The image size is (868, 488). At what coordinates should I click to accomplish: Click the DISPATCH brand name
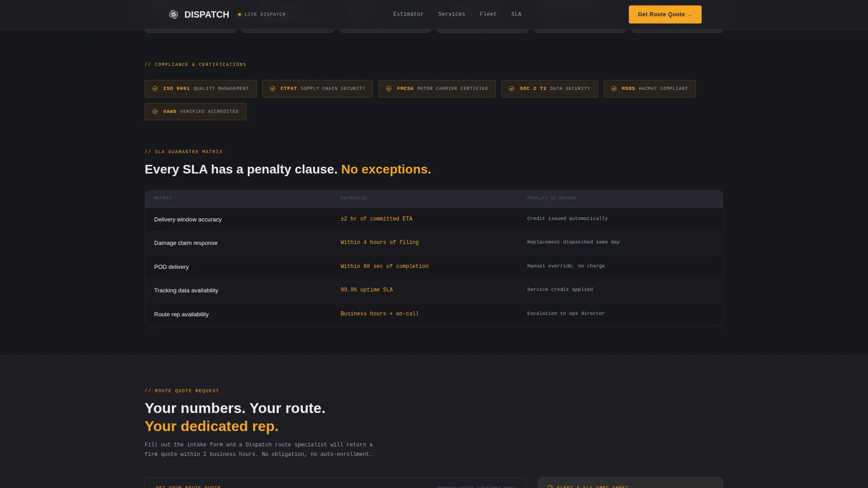207,14
